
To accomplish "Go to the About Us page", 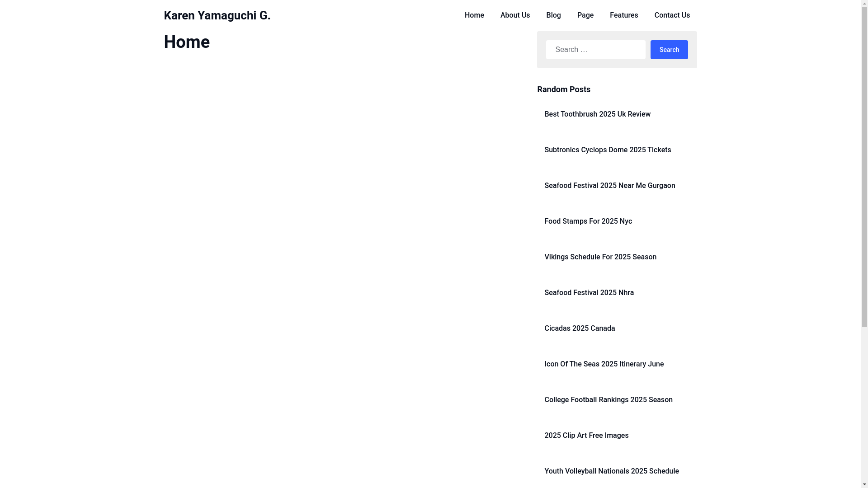I will [515, 15].
